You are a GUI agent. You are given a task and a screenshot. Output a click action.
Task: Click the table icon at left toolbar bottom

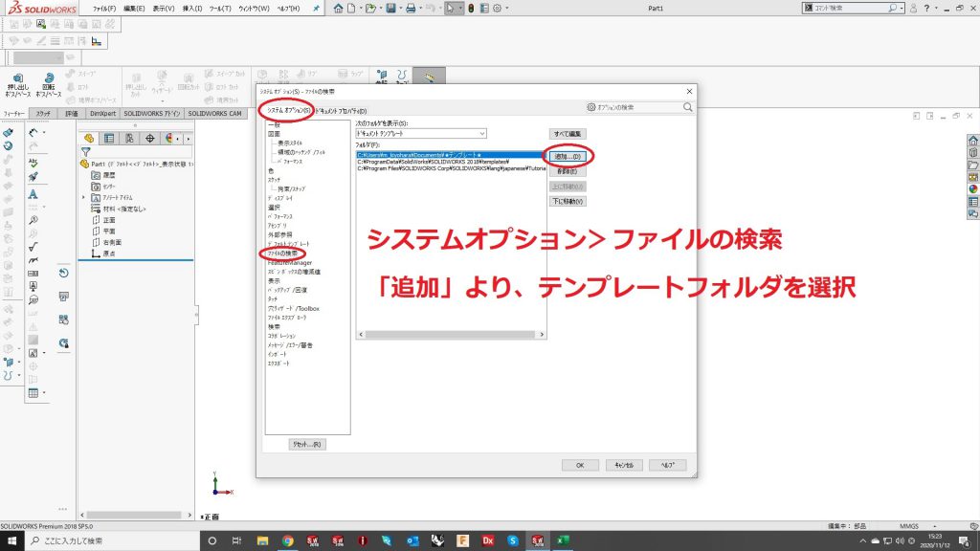[33, 393]
